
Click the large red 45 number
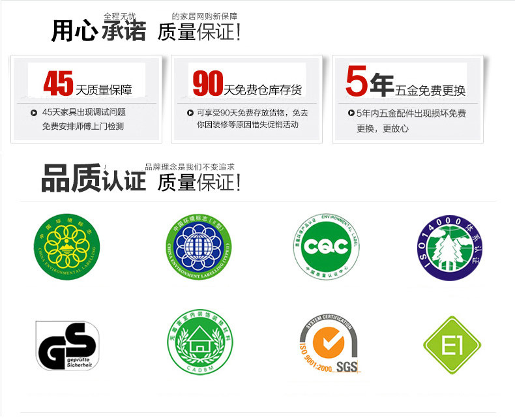point(58,83)
